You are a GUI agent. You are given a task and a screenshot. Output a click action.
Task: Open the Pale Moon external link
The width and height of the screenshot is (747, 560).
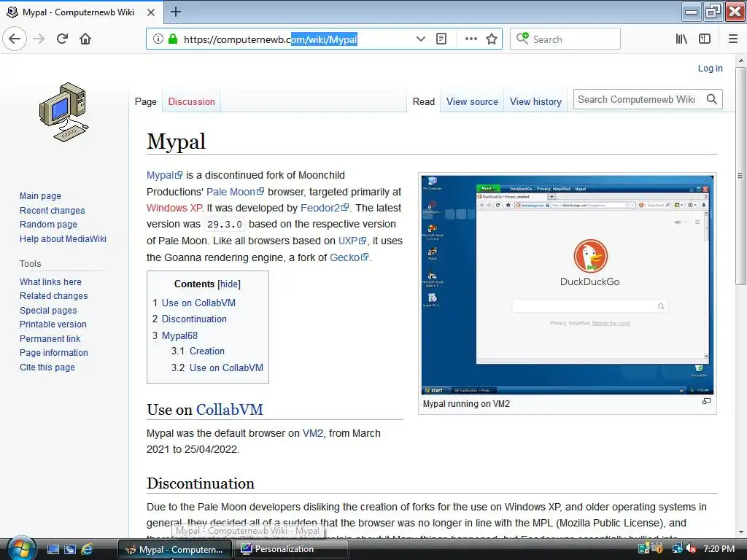[235, 192]
